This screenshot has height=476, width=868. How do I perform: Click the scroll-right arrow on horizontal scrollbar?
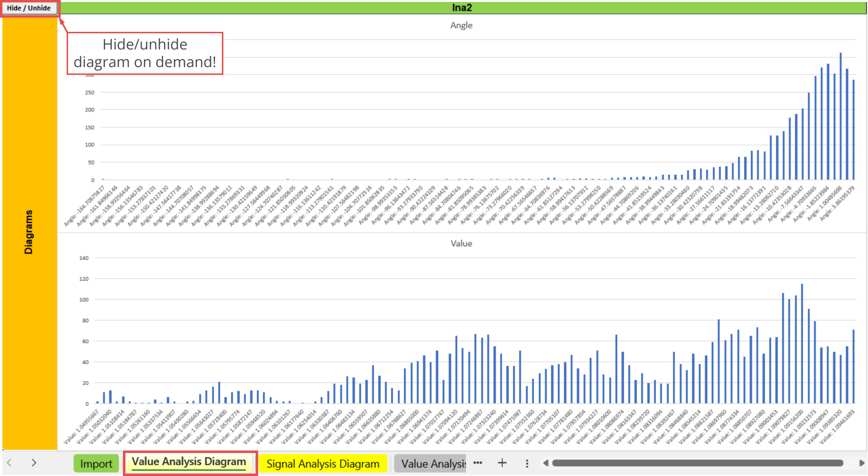point(862,463)
